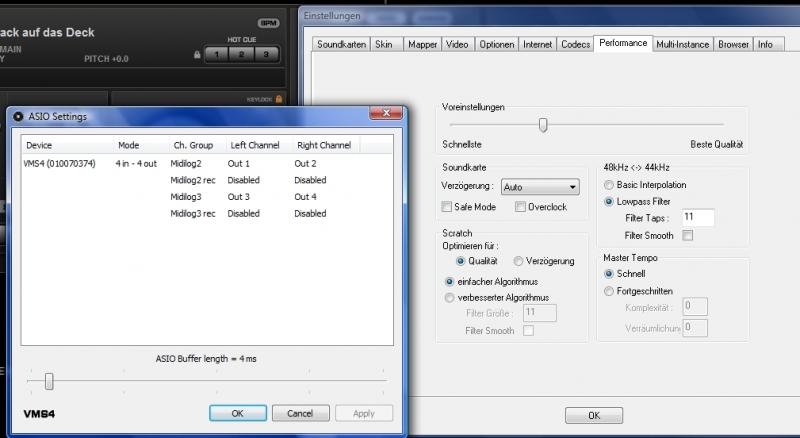Viewport: 800px width, 438px height.
Task: Enable the Overclock checkbox
Action: click(x=520, y=207)
